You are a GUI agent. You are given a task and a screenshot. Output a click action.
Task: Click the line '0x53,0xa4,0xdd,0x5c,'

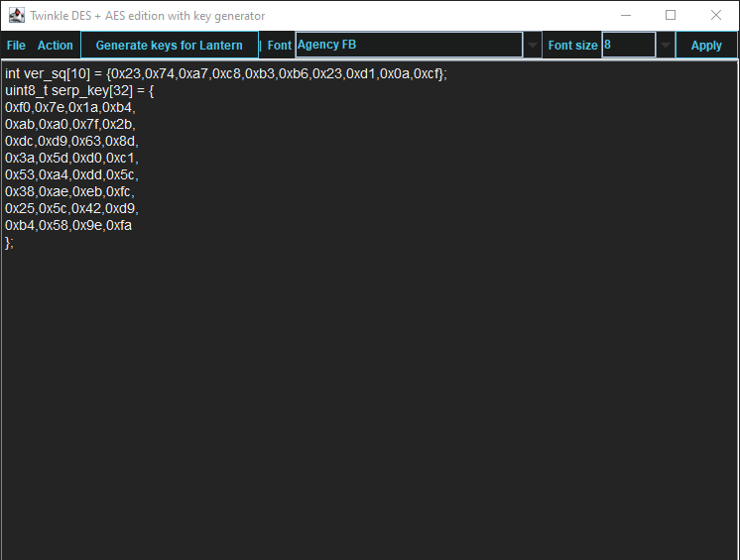coord(71,174)
